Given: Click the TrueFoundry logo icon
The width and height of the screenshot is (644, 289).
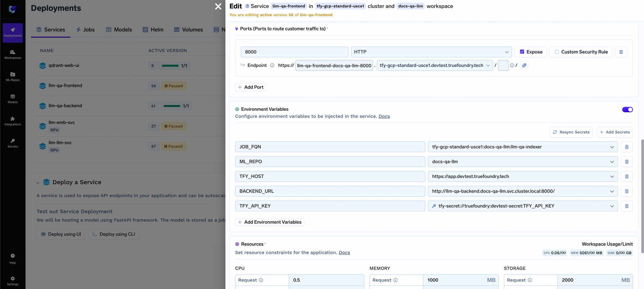Looking at the screenshot, I should [13, 9].
